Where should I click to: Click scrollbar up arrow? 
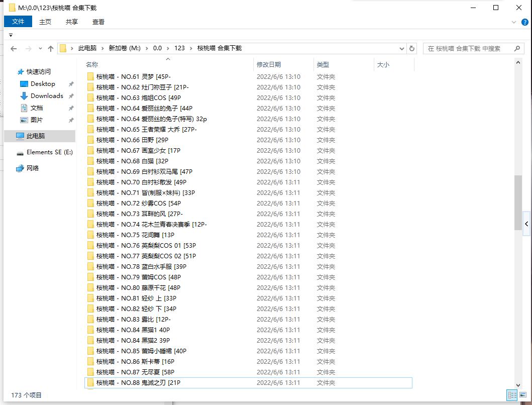pos(518,62)
